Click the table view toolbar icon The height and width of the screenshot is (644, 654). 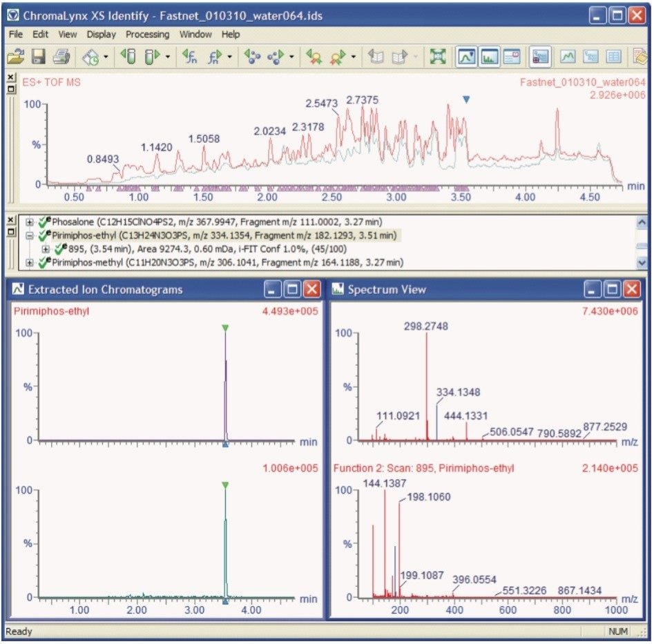(613, 57)
